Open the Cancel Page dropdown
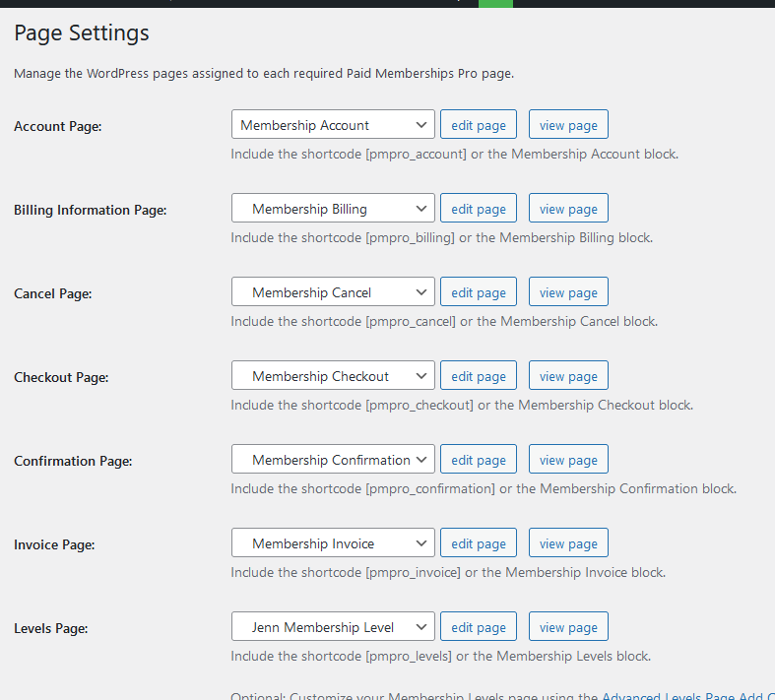Image resolution: width=775 pixels, height=700 pixels. pos(333,291)
